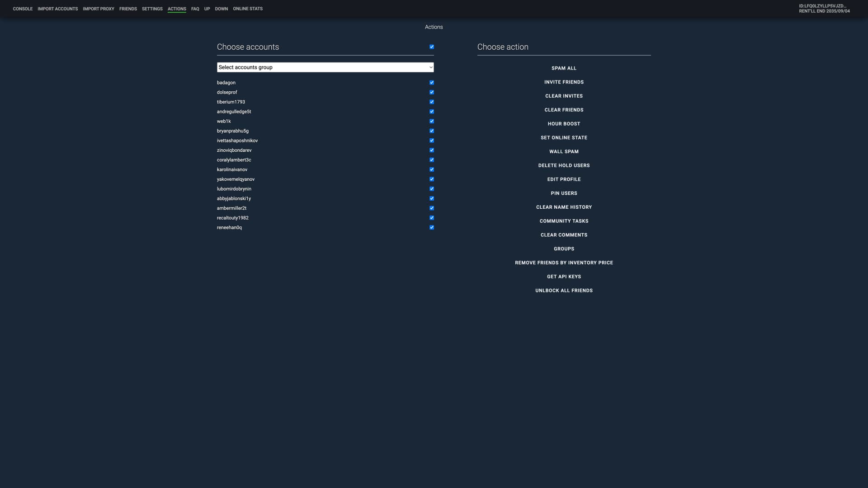Screen dimensions: 868x488
Task: Toggle tiberium1793 account checkbox
Action: point(432,102)
